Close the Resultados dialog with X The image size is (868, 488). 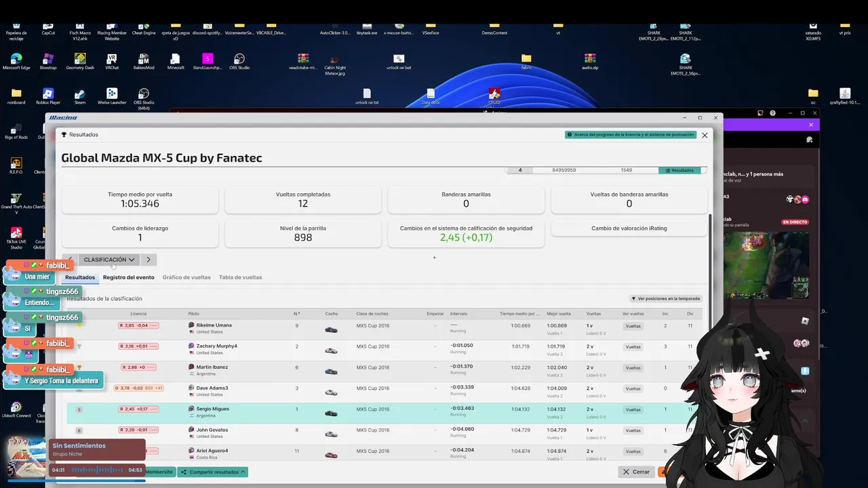point(705,135)
